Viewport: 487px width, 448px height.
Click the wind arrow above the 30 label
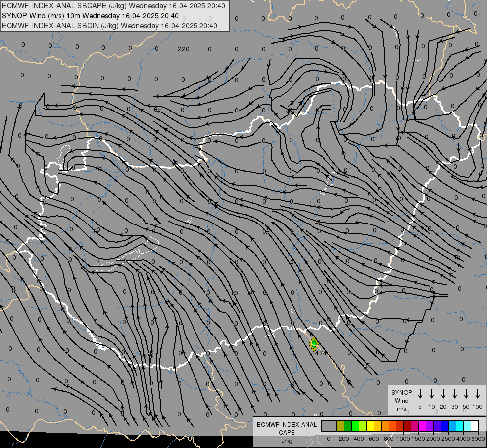tap(454, 393)
